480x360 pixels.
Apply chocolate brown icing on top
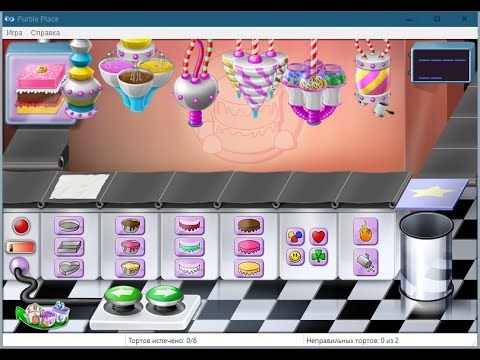click(x=249, y=225)
